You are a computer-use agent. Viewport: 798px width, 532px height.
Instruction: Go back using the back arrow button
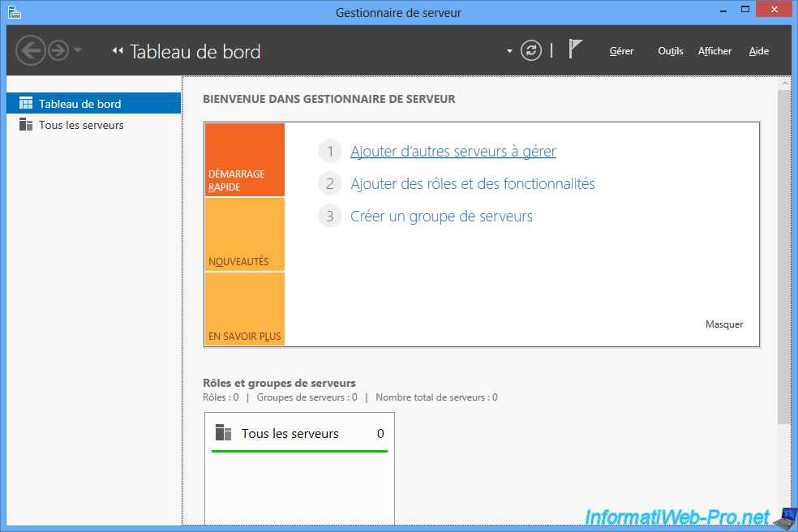(31, 50)
